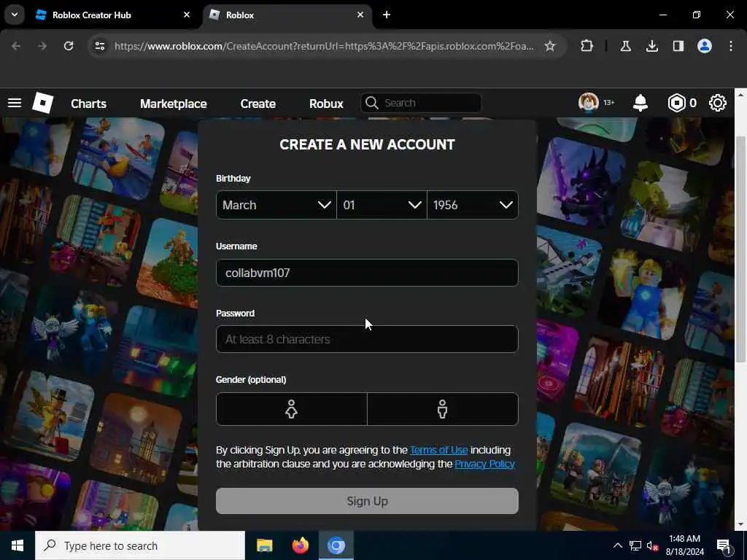Click the page vertical scrollbar thumb
Image resolution: width=747 pixels, height=560 pixels.
[x=740, y=248]
